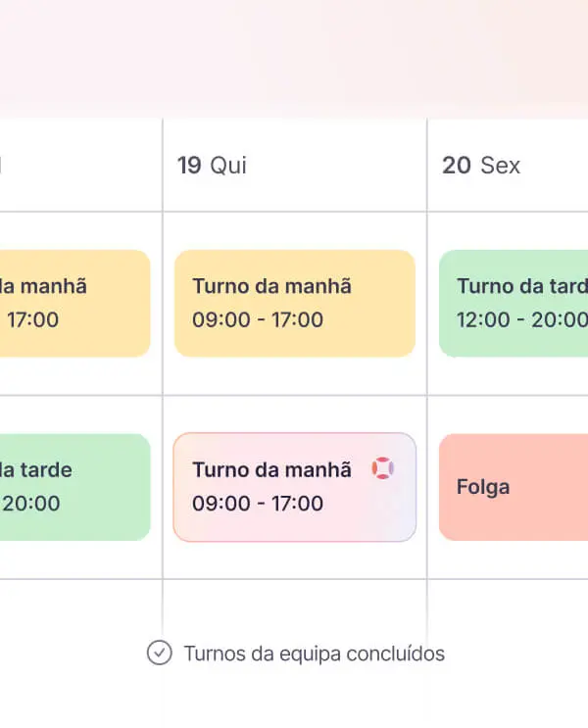
Task: Select the red Folga day-off card
Action: tap(514, 487)
